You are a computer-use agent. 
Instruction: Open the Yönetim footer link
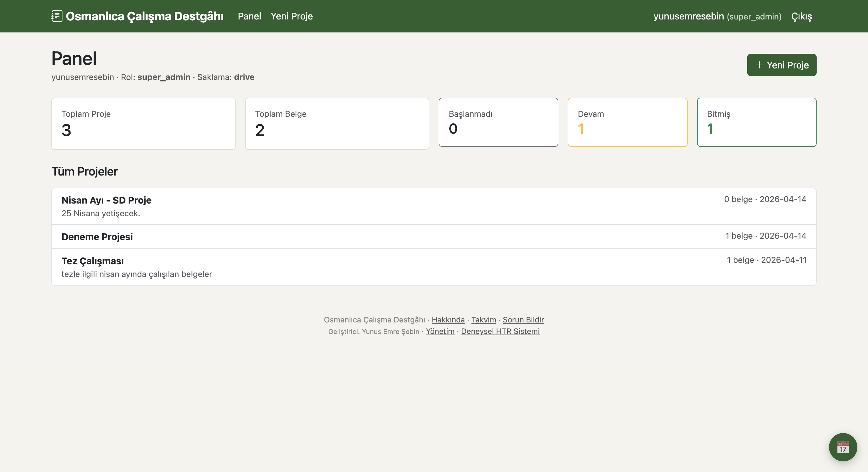[x=440, y=331]
